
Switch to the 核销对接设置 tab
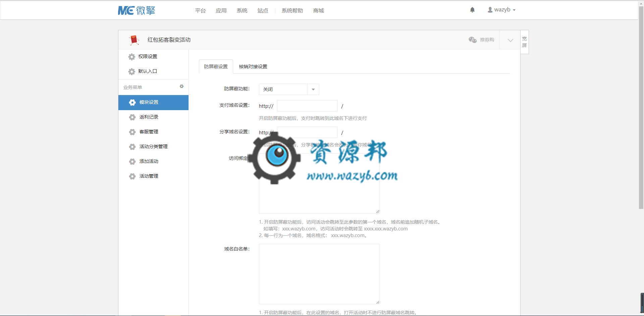pos(253,66)
